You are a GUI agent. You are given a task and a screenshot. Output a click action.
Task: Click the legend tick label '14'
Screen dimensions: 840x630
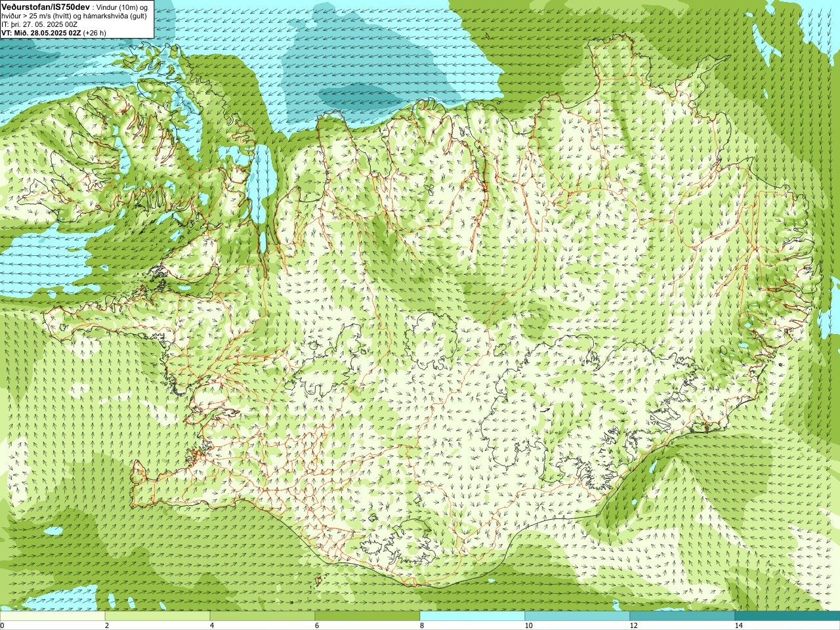pyautogui.click(x=738, y=625)
